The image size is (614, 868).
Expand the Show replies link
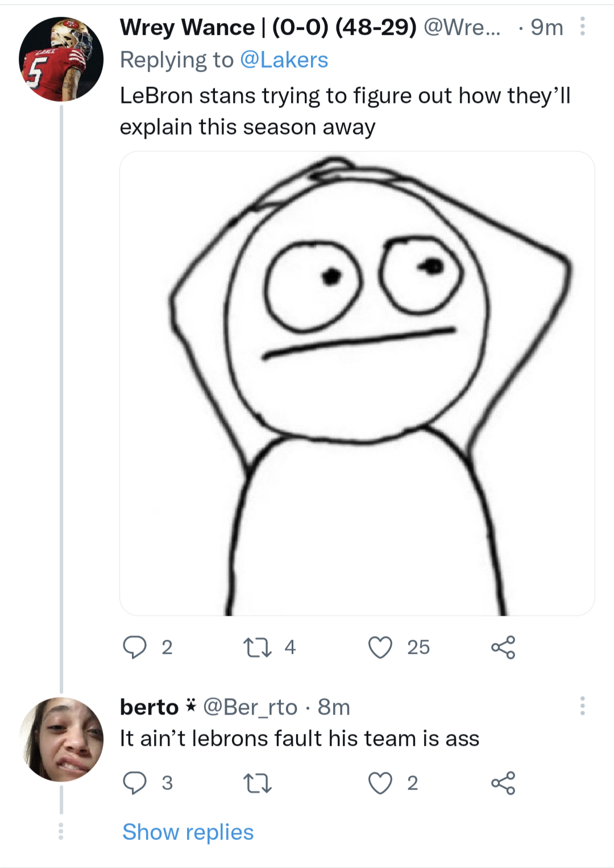coord(188,832)
